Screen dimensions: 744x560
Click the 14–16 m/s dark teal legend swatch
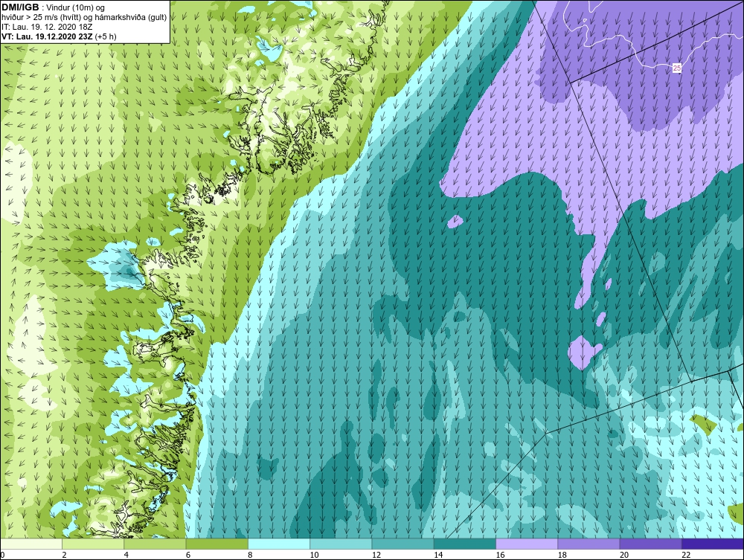465,544
